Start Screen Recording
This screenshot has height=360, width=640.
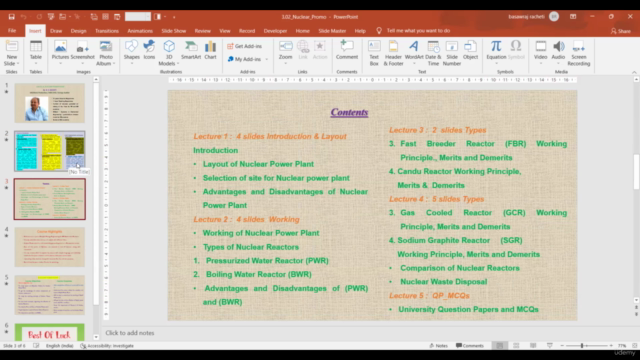[579, 53]
